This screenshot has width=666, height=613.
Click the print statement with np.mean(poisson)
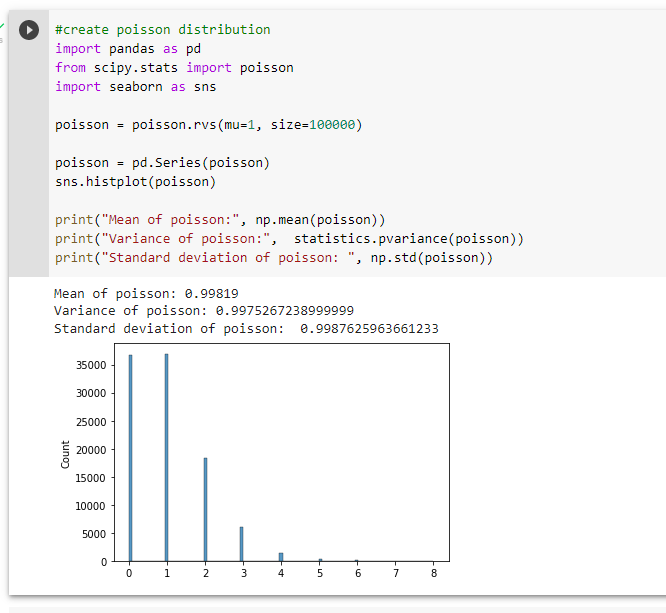220,220
